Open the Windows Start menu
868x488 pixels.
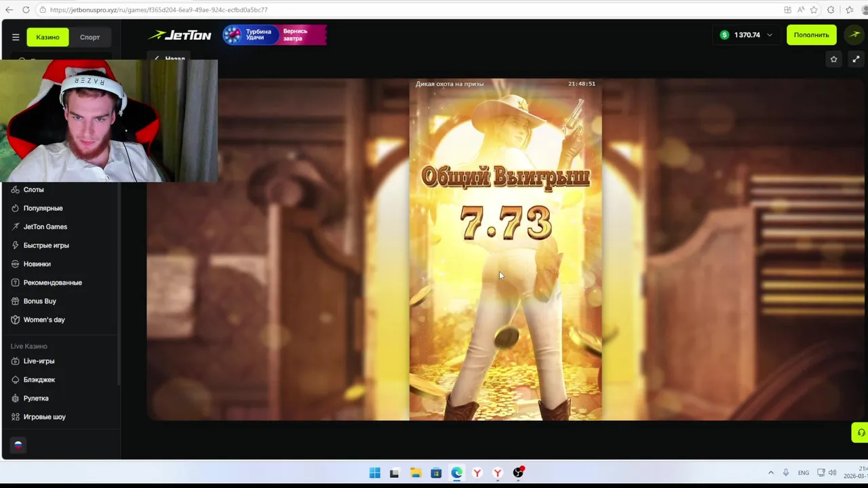[x=374, y=473]
